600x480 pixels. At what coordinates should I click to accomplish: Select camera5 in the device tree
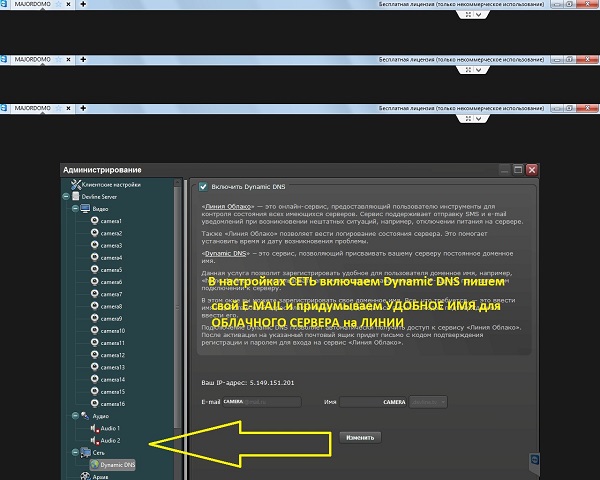pyautogui.click(x=110, y=270)
